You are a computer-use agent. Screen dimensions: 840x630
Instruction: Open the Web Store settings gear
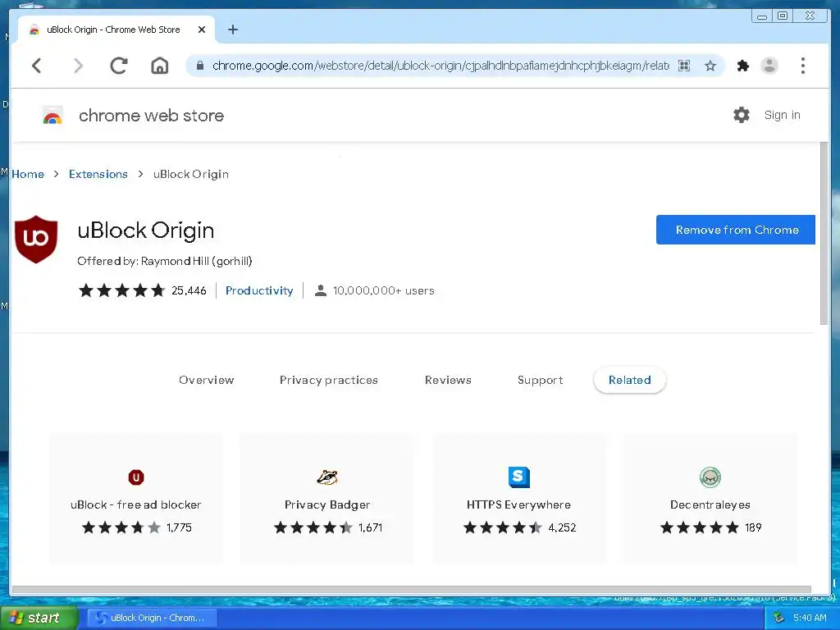(742, 115)
